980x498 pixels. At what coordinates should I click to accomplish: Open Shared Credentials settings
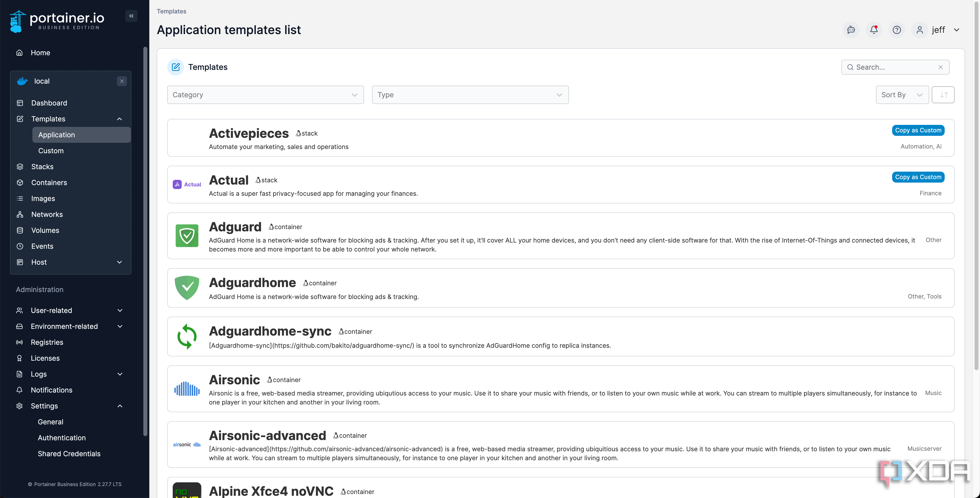click(x=69, y=454)
